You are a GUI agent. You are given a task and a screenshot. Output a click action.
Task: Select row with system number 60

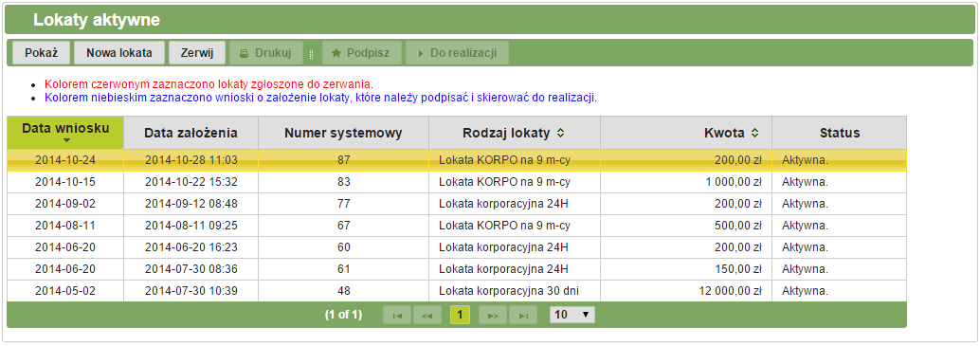[x=457, y=247]
